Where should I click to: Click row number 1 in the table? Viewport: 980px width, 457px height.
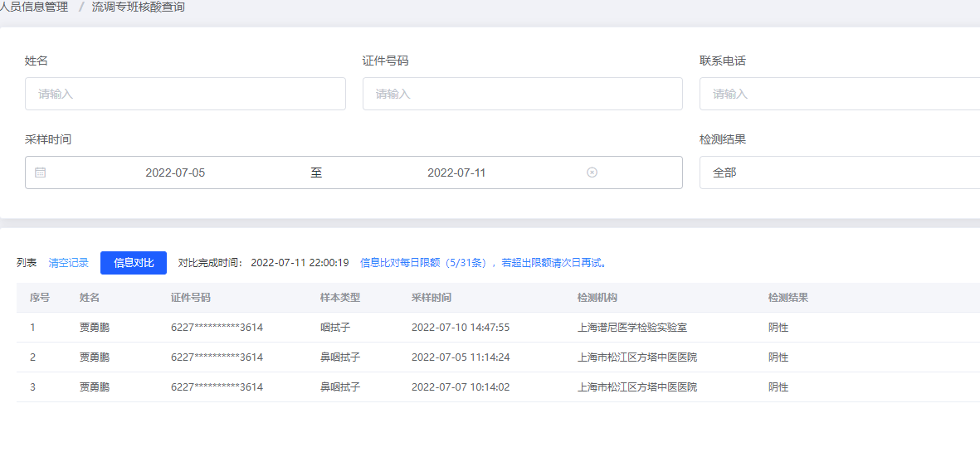point(32,327)
